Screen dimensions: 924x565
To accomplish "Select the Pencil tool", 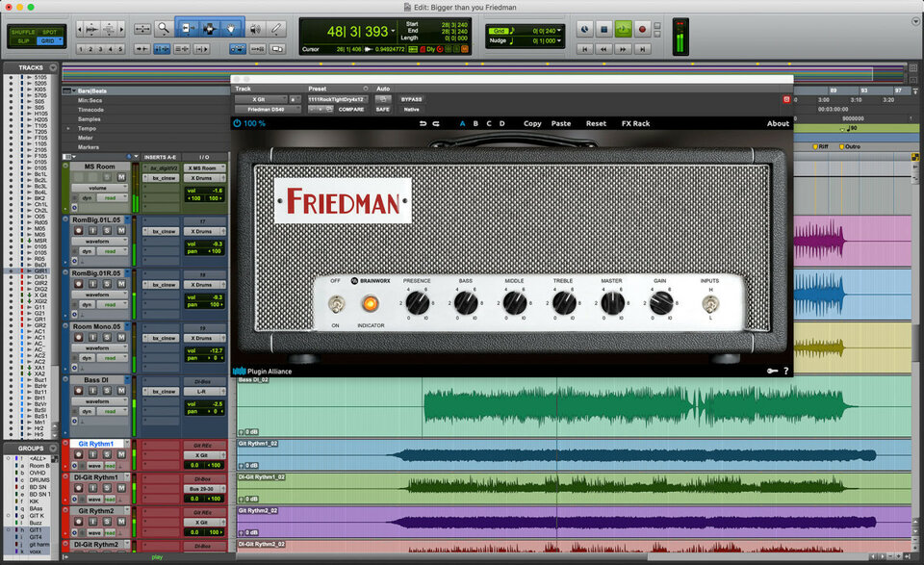I will click(x=275, y=30).
